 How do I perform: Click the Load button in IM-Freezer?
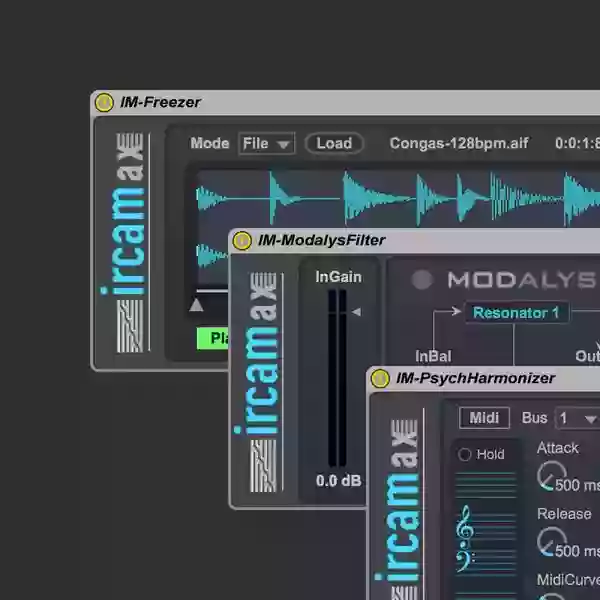(x=334, y=143)
